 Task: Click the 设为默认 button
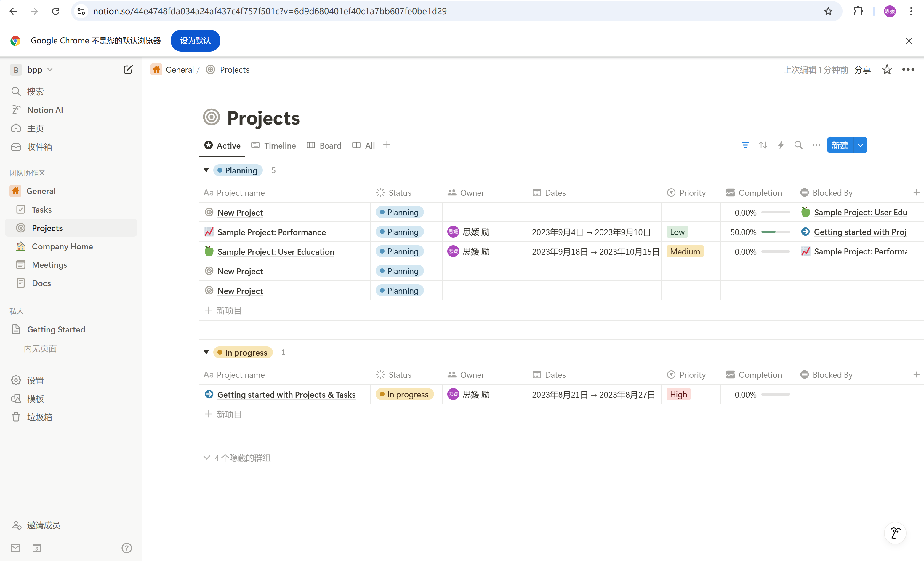[x=195, y=41]
